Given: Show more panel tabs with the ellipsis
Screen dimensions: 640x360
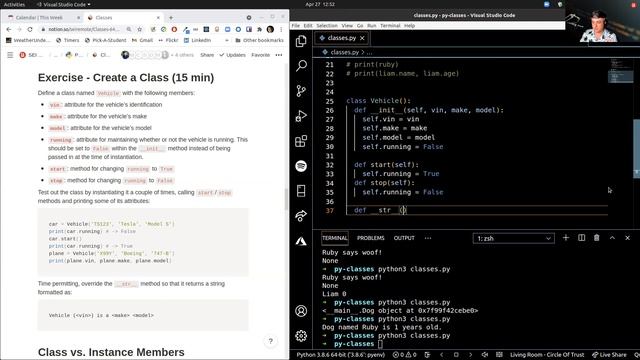Looking at the screenshot, I should coord(428,238).
